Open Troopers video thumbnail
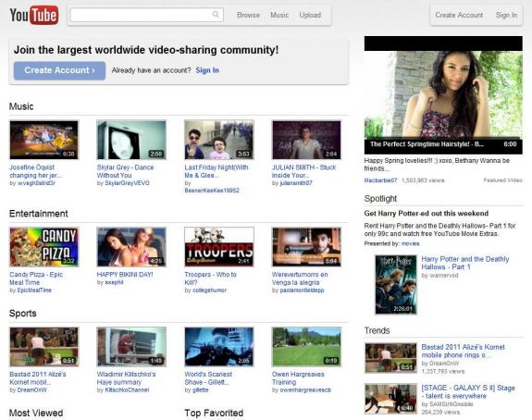 219,247
